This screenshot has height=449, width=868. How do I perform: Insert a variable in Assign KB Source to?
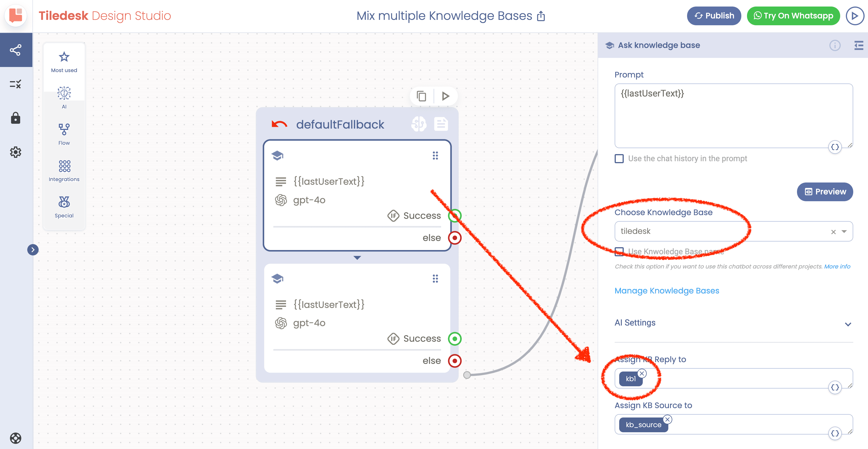(835, 433)
